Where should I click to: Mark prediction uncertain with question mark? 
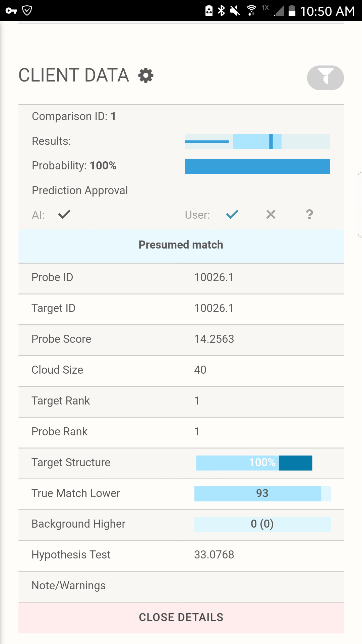(309, 214)
